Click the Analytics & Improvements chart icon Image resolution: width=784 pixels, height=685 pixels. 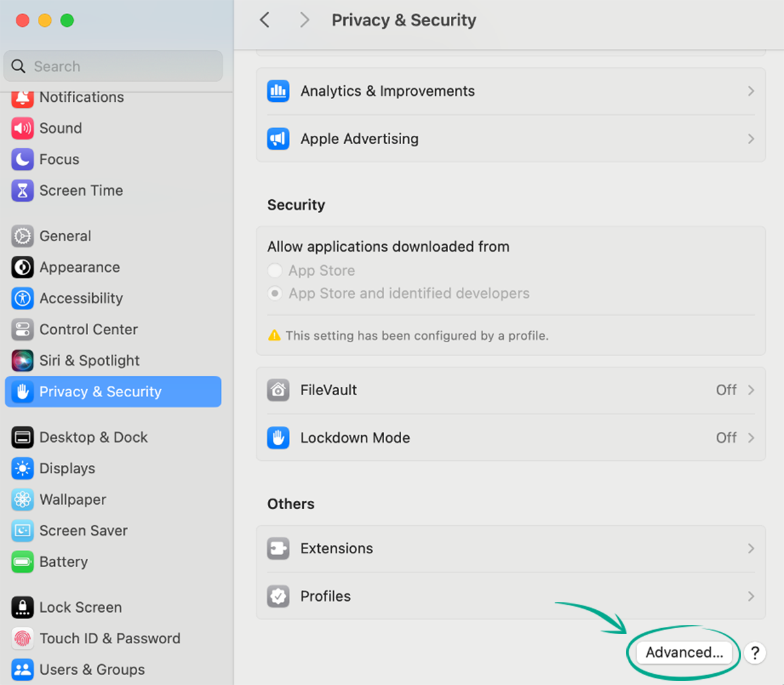[x=278, y=91]
